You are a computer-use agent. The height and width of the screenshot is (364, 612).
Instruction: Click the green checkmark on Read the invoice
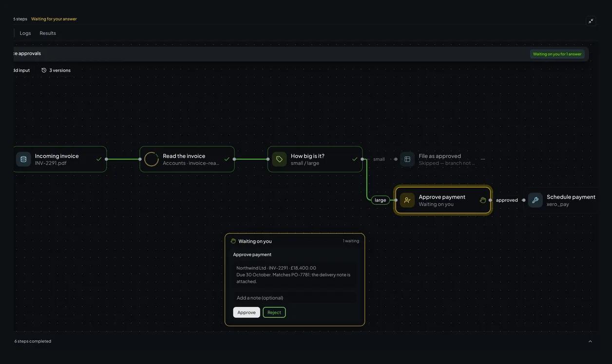click(227, 159)
